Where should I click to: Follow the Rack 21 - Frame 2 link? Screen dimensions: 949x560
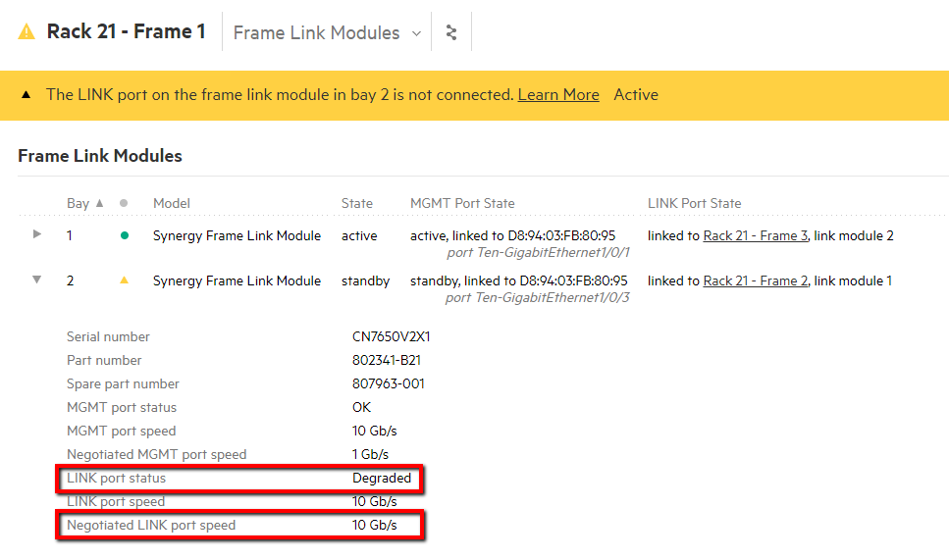pos(755,280)
